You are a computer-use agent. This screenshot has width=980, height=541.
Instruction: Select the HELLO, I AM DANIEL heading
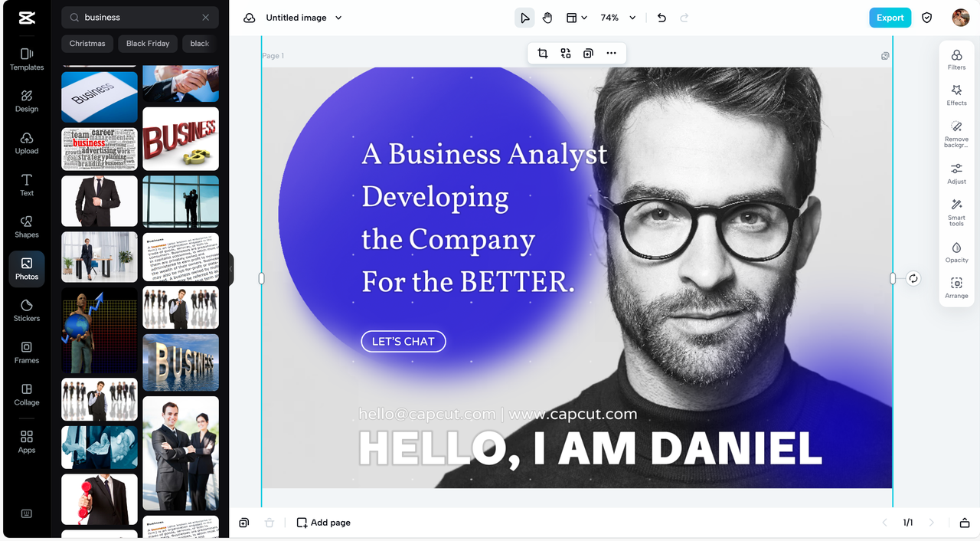click(590, 448)
